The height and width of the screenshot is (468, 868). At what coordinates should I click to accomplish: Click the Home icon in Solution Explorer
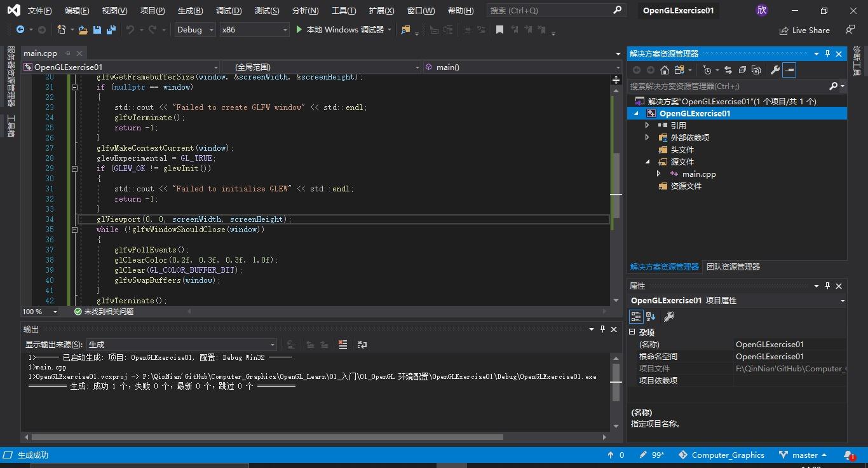point(665,70)
